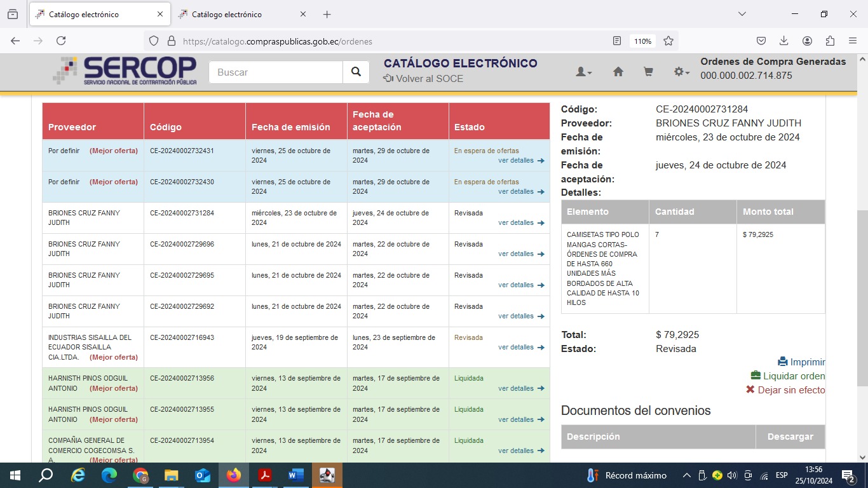View details for order CE-20240002732431

click(520, 161)
